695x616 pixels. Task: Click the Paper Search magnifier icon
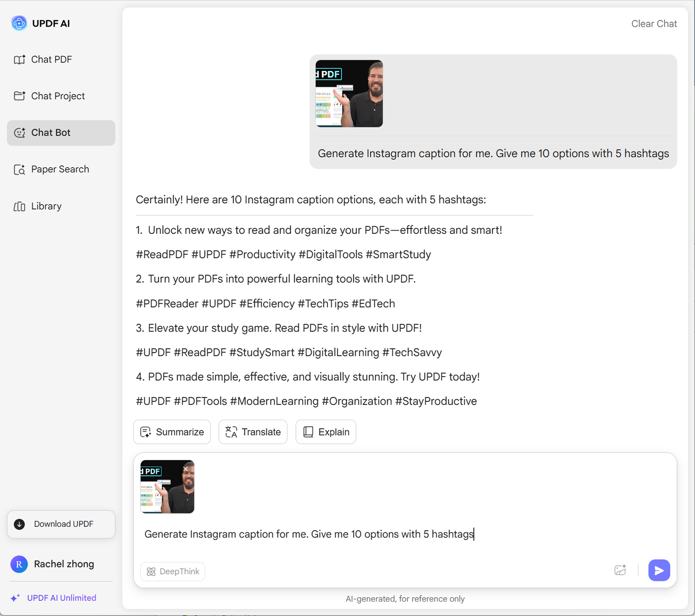point(19,169)
